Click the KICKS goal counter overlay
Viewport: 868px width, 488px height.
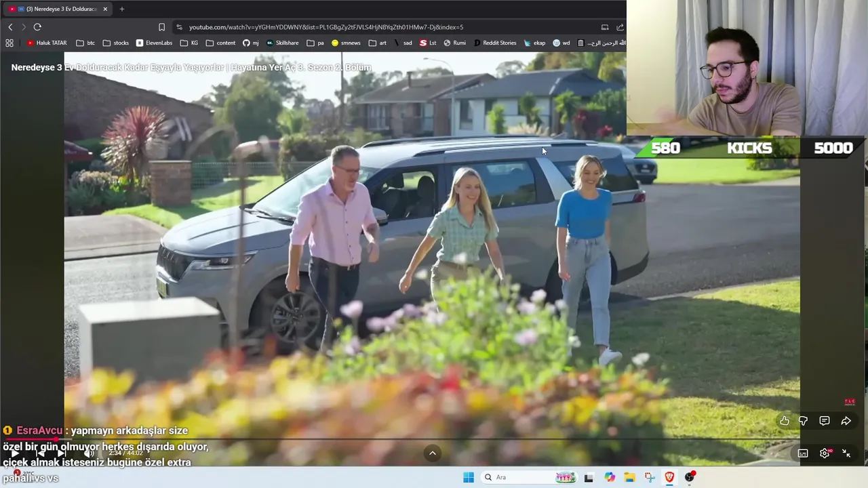[749, 148]
